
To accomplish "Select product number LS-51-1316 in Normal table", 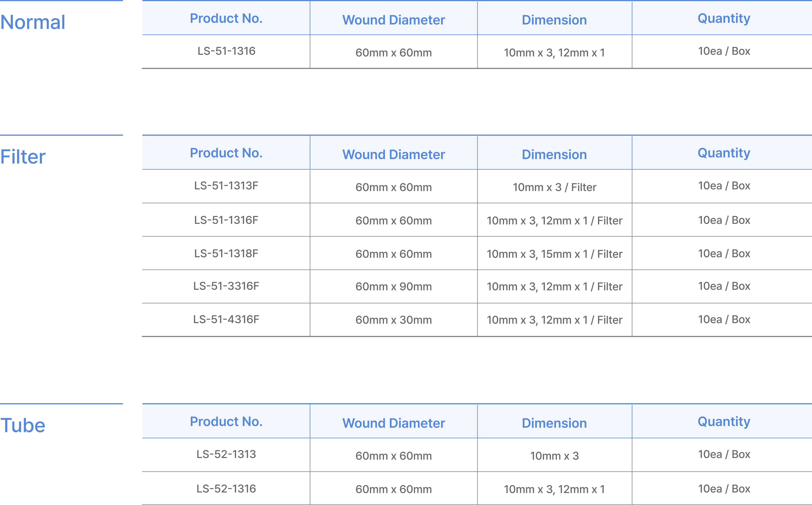I will 226,51.
